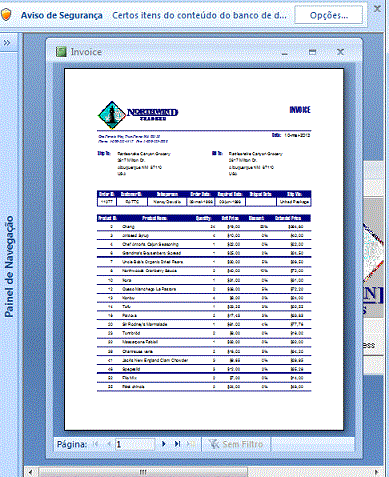Minimize the Invoice report window
This screenshot has height=477, width=389.
pyautogui.click(x=284, y=53)
